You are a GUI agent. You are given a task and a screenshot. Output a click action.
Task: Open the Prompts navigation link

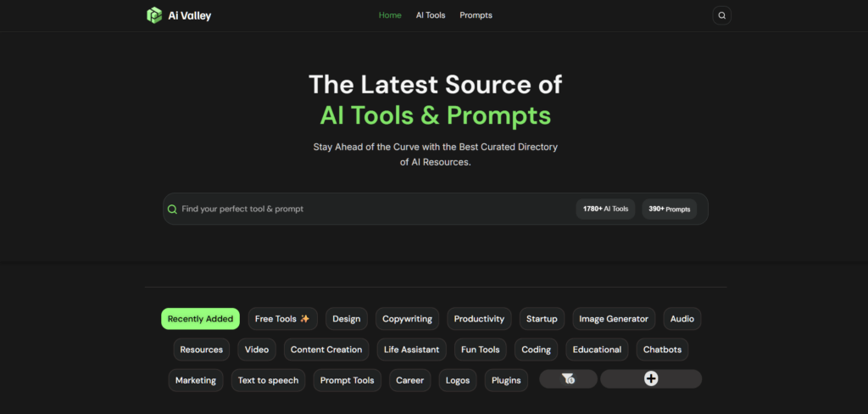coord(476,15)
